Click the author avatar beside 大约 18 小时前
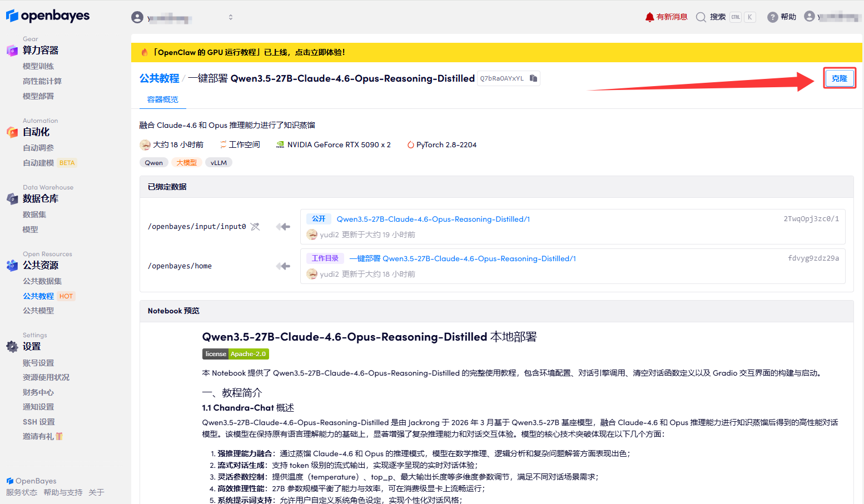The height and width of the screenshot is (504, 864). click(x=145, y=145)
